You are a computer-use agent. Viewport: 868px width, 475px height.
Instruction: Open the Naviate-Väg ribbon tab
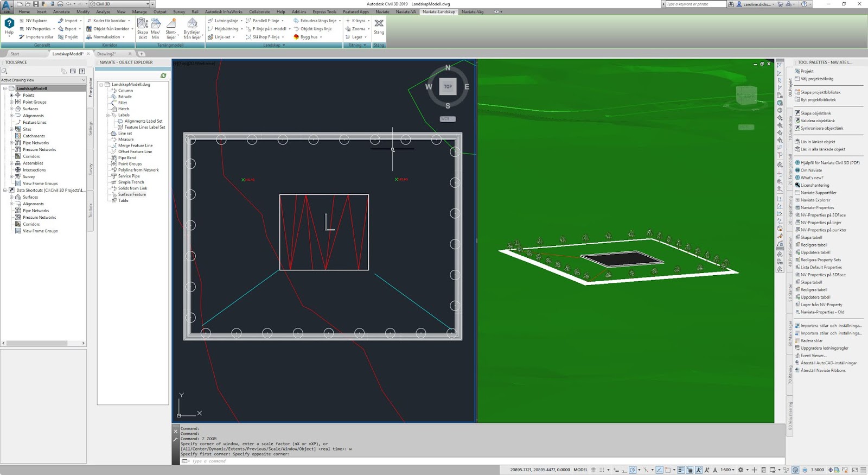point(473,11)
